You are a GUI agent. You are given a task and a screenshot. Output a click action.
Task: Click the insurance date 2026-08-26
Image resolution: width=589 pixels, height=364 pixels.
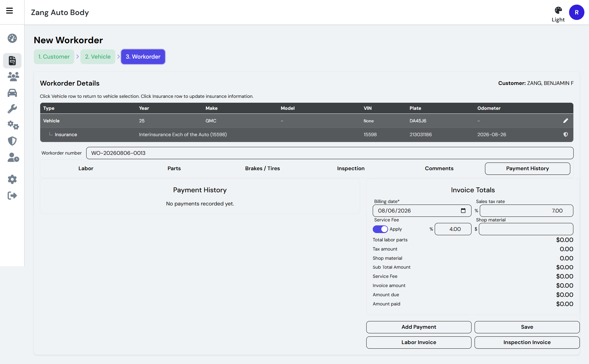492,135
